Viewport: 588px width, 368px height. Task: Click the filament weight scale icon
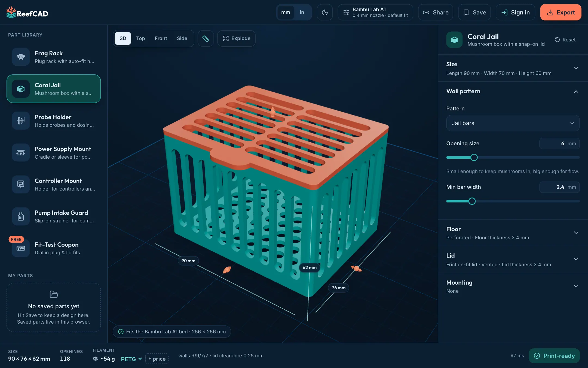click(95, 359)
